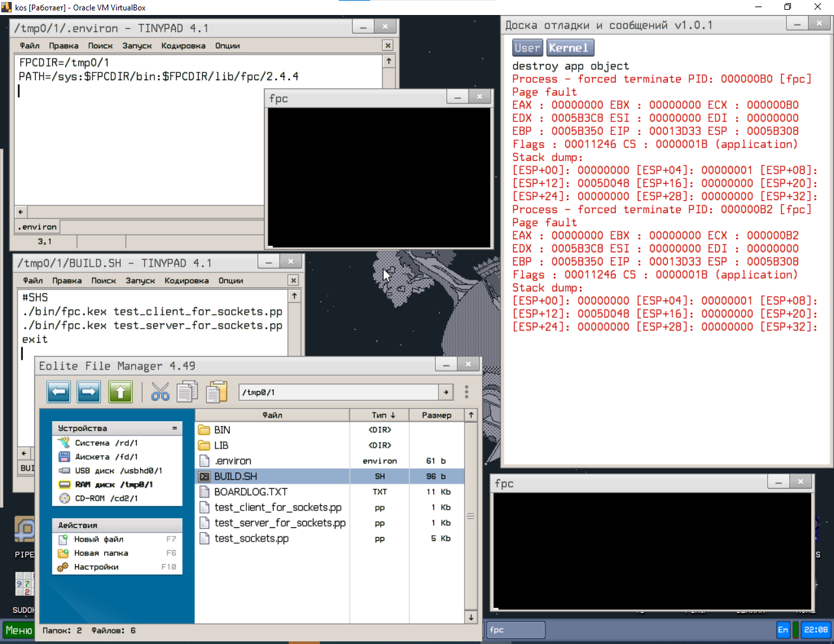Click the /tmp0/1 path input field
Screen dimensions: 834x644
click(x=338, y=392)
